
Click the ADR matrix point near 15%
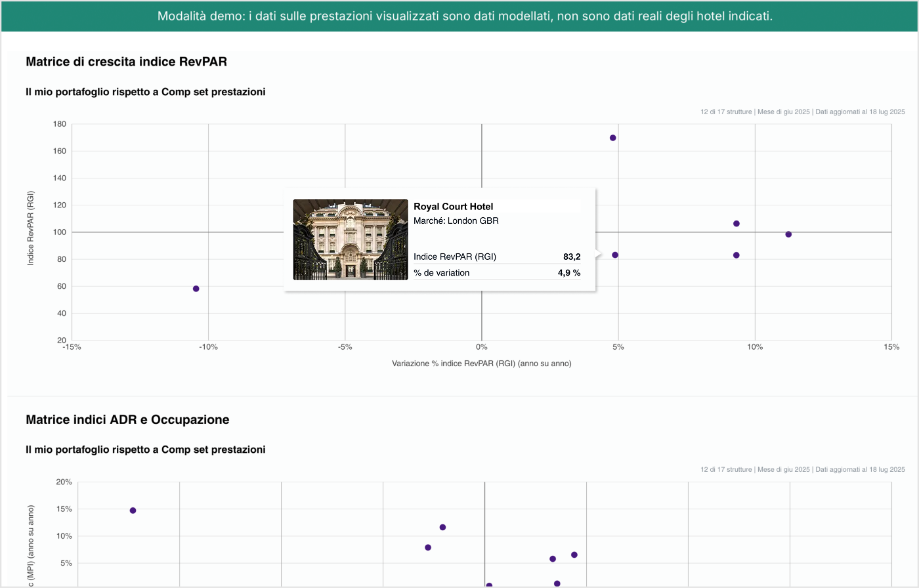[133, 511]
